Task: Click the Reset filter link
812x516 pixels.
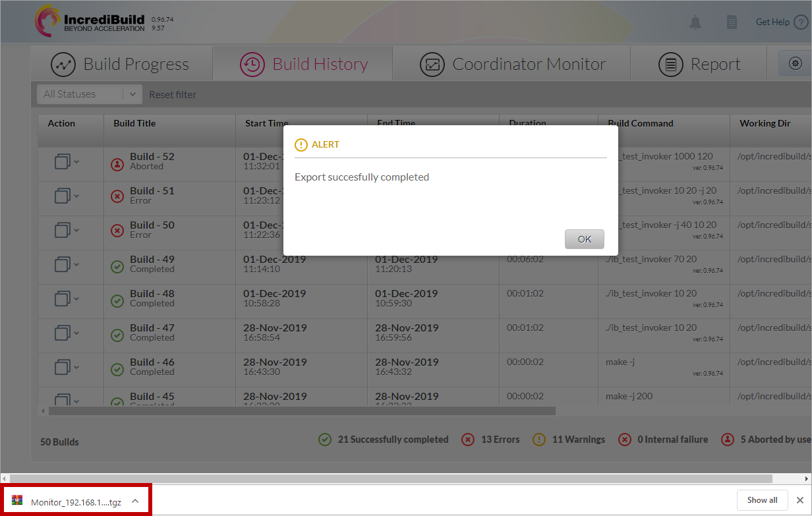Action: coord(173,95)
